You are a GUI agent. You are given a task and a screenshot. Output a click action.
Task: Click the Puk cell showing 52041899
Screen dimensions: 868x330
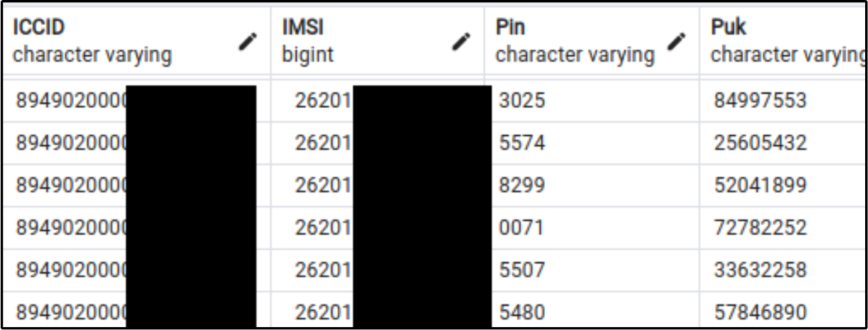[x=760, y=185]
